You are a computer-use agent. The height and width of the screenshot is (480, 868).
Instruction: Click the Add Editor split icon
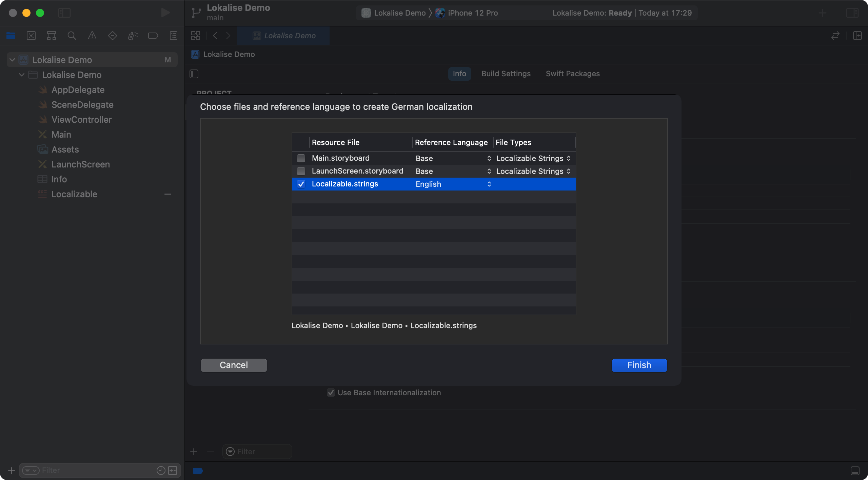[x=857, y=36]
